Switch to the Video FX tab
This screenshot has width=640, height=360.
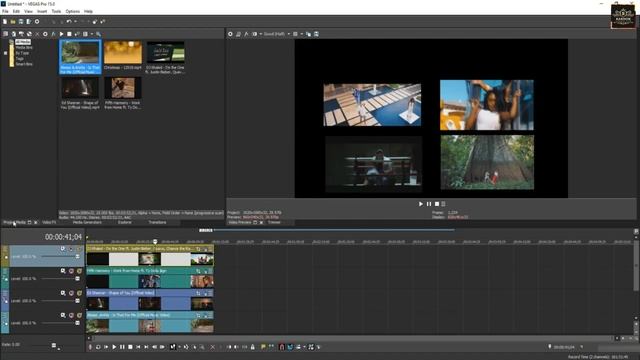coord(49,222)
